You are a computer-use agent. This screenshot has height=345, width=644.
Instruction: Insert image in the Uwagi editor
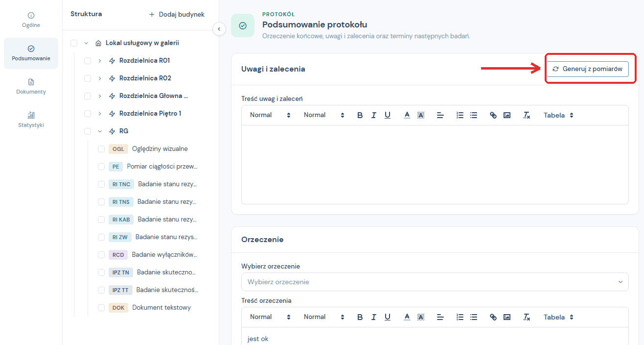pos(507,115)
